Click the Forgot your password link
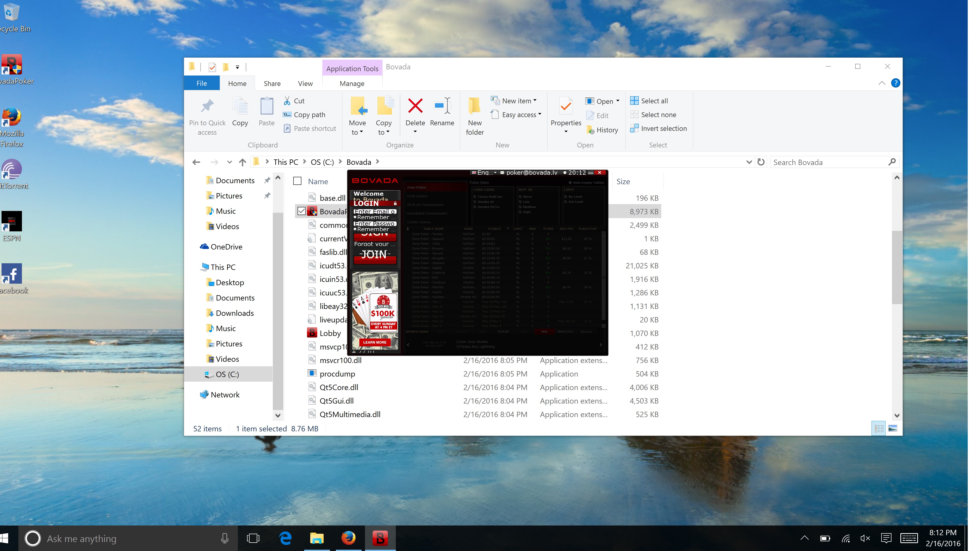Image resolution: width=980 pixels, height=551 pixels. (x=374, y=244)
